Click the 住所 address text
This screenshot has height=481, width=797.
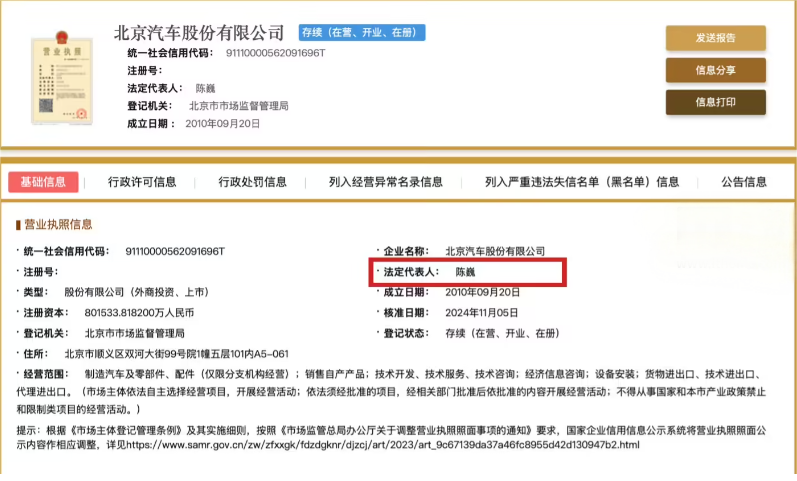[176, 353]
